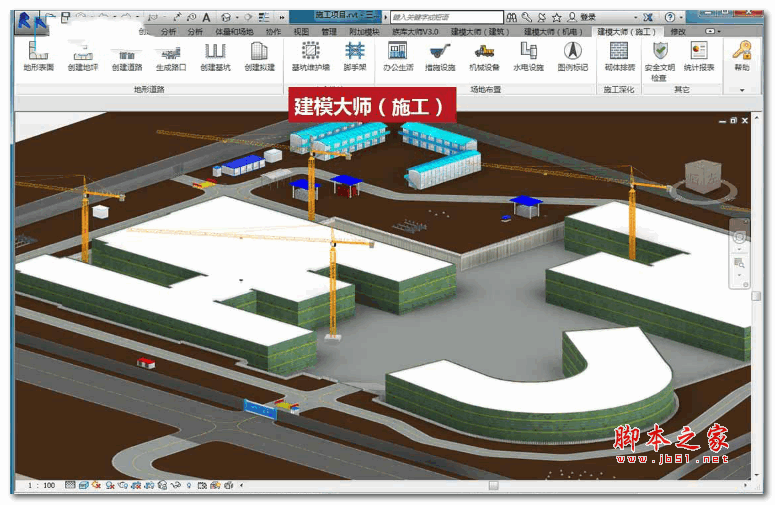Select the 机械设备 machinery tool
This screenshot has height=505, width=775.
point(484,57)
